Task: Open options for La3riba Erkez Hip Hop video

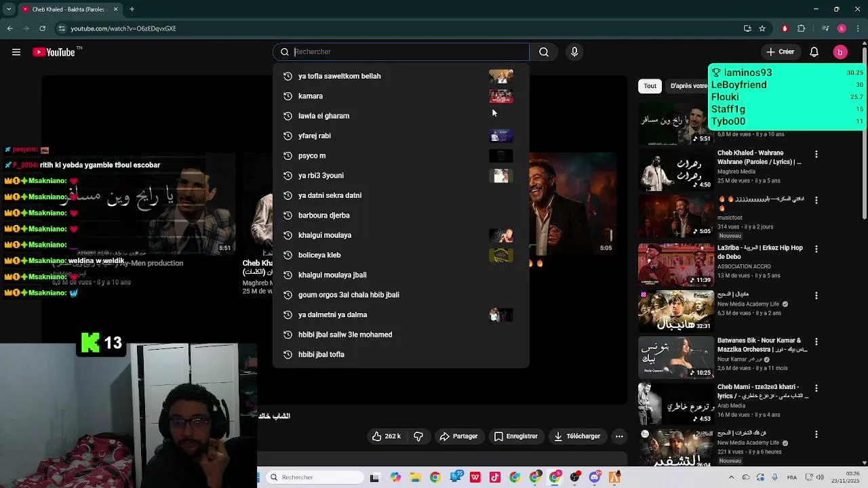Action: pos(816,249)
